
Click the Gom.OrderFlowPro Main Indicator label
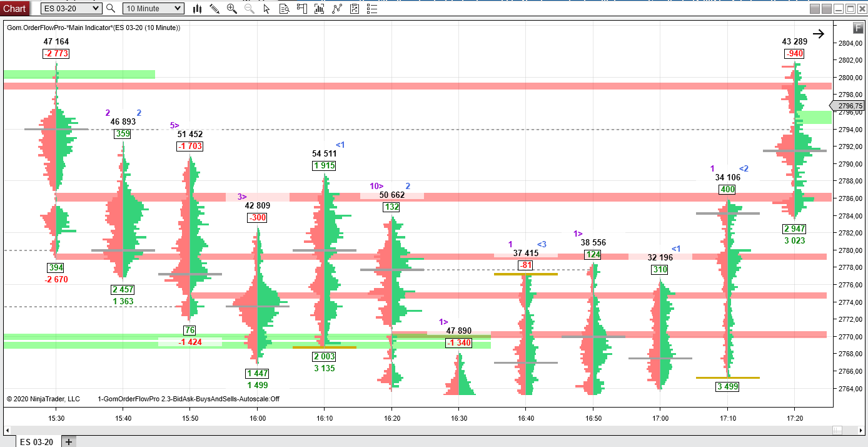(x=93, y=28)
